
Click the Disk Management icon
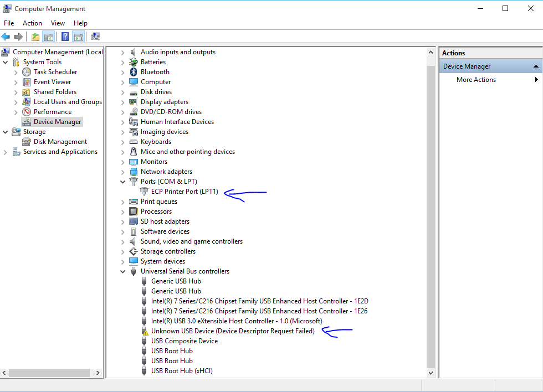[x=27, y=142]
